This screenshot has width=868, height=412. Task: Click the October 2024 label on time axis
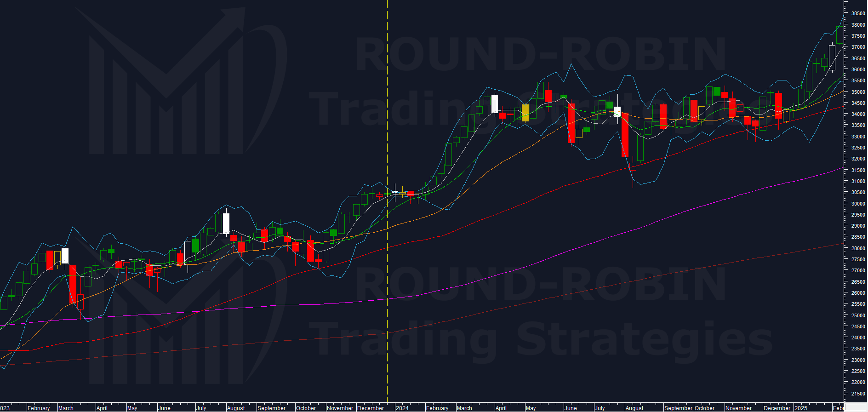coord(704,408)
